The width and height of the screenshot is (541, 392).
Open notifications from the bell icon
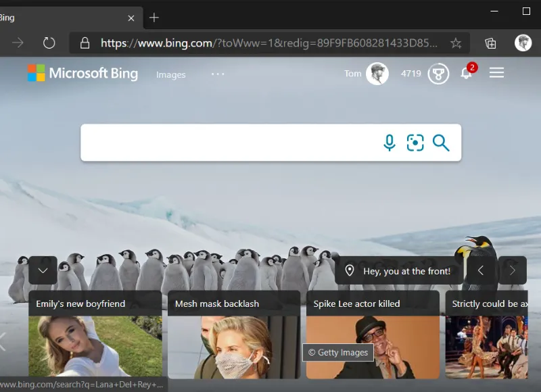coord(467,74)
